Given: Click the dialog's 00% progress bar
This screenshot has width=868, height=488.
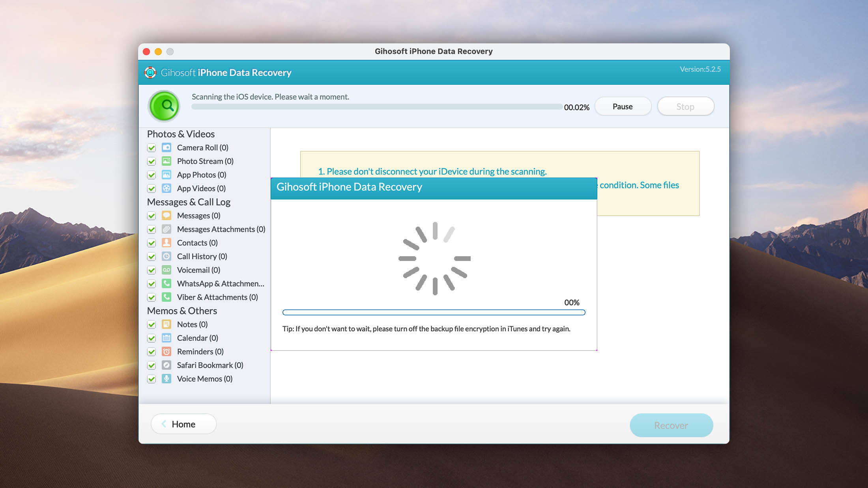Looking at the screenshot, I should tap(434, 313).
